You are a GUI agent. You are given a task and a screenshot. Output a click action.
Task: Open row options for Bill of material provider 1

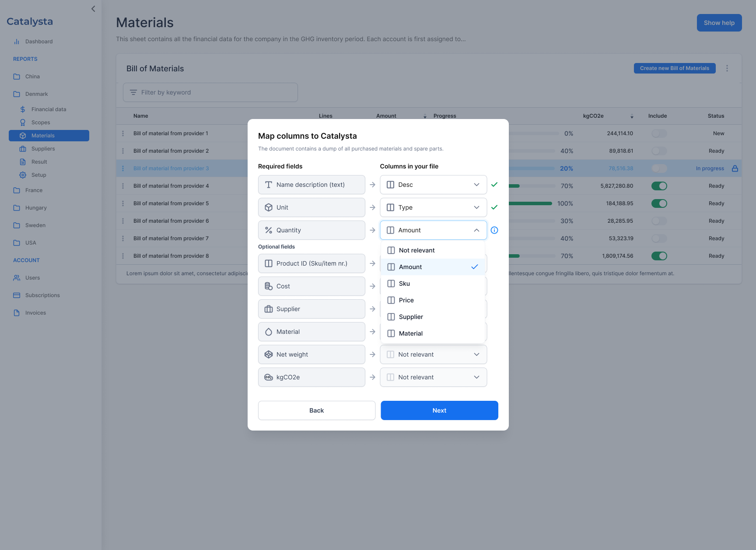point(123,133)
